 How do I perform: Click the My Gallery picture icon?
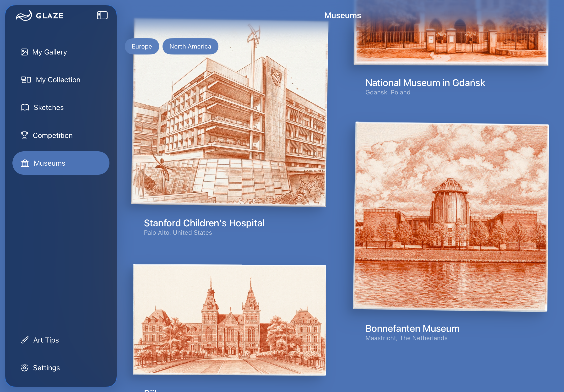24,52
